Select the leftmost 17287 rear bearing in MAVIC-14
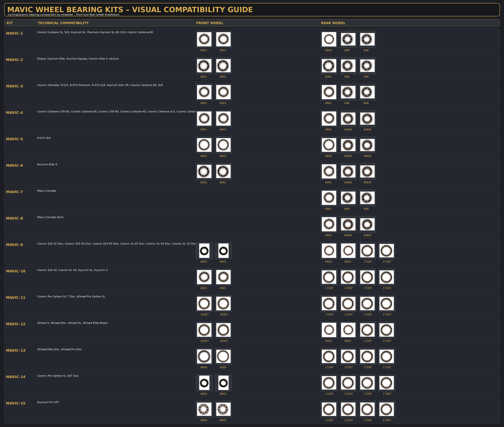This screenshot has width=504, height=427. [329, 383]
